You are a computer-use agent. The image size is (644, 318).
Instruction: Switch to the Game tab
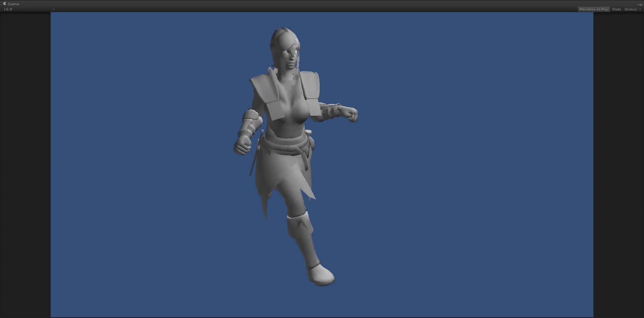(12, 4)
